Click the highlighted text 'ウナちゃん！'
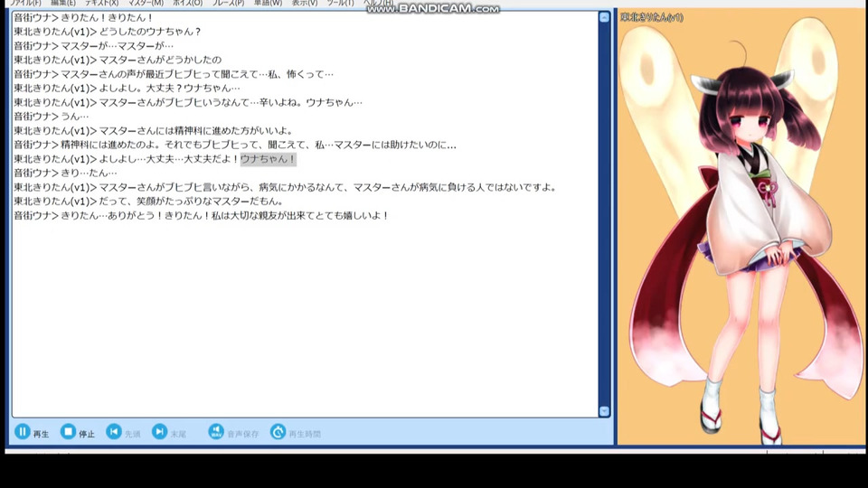 (268, 159)
